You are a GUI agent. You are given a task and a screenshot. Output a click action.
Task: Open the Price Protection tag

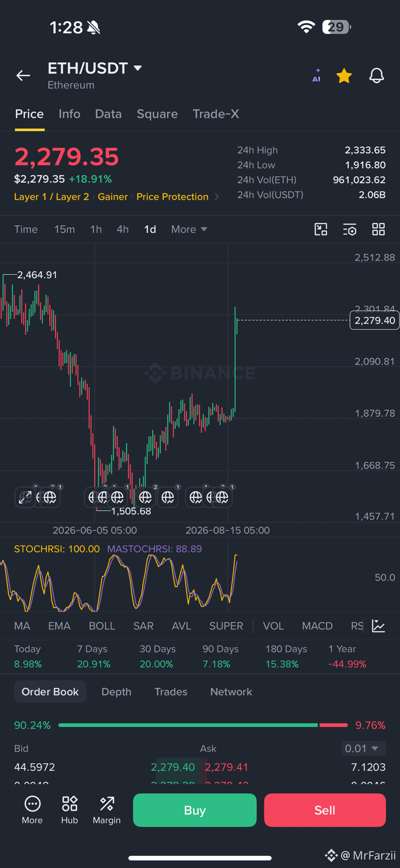172,197
